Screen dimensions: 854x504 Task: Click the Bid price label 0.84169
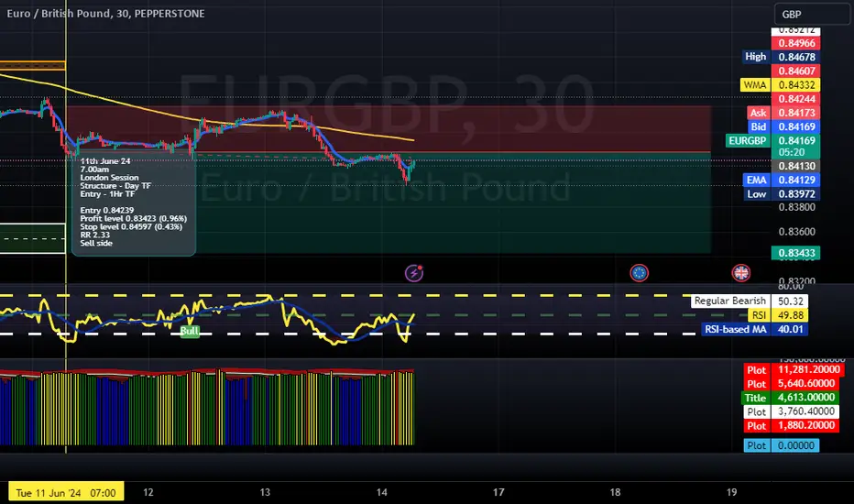tap(783, 127)
